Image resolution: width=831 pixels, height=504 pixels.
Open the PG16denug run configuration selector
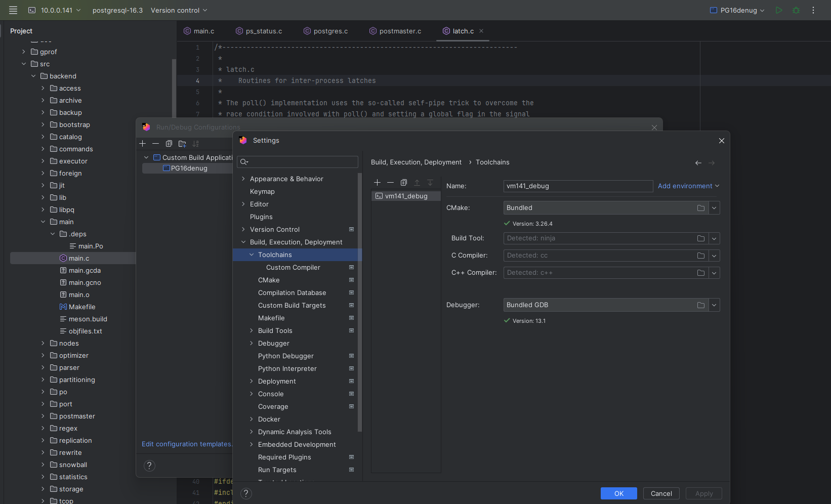click(737, 10)
